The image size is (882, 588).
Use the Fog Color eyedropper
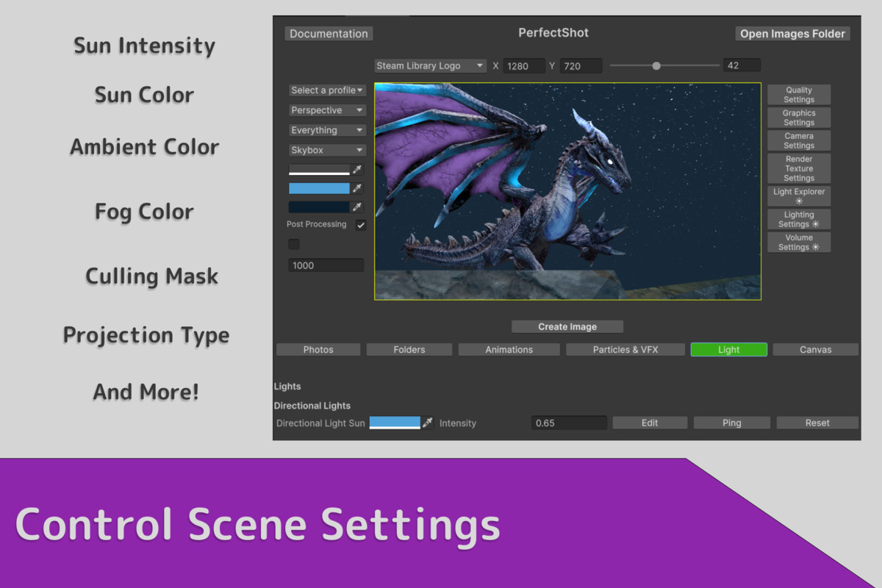[x=358, y=207]
